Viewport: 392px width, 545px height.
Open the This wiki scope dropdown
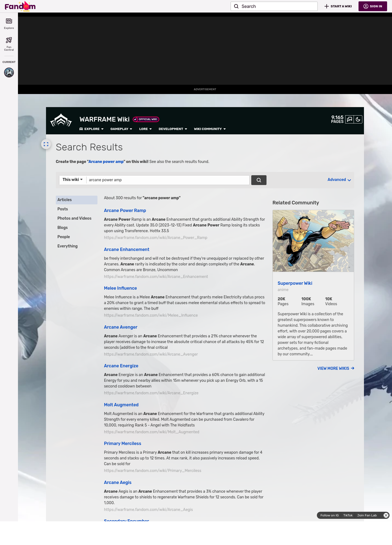point(73,180)
